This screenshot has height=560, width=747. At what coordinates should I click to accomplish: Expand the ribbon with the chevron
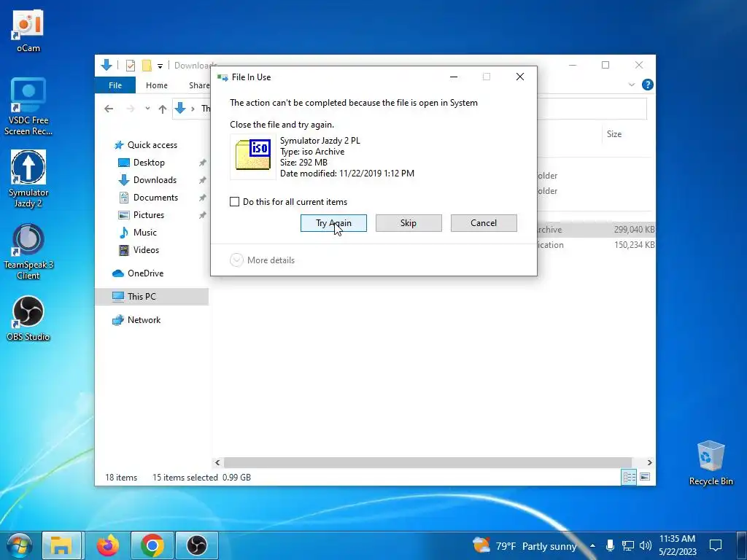[x=632, y=85]
